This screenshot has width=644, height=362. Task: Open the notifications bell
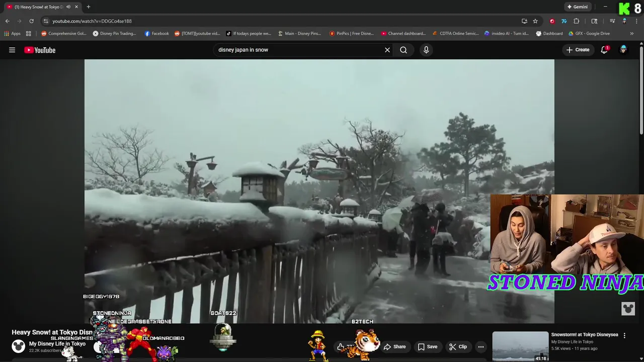tap(604, 50)
